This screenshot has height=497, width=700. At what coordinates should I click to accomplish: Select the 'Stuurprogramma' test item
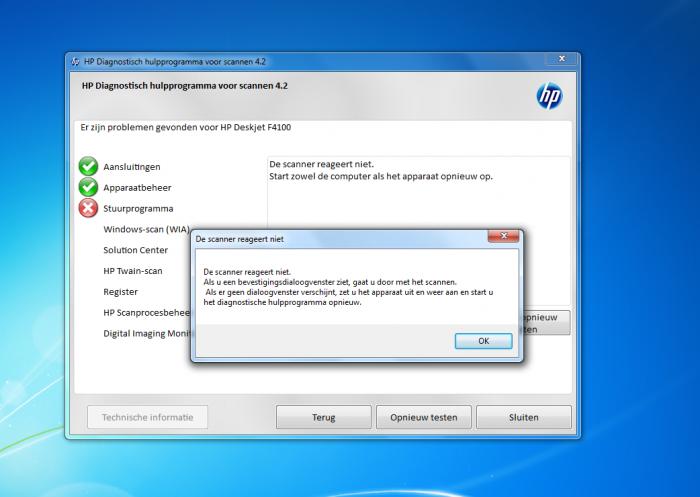pos(138,209)
